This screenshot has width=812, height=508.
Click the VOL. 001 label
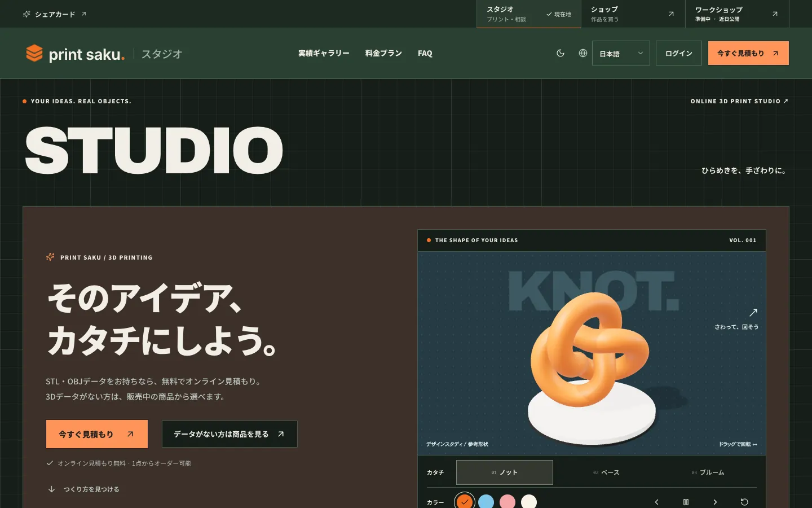[743, 240]
